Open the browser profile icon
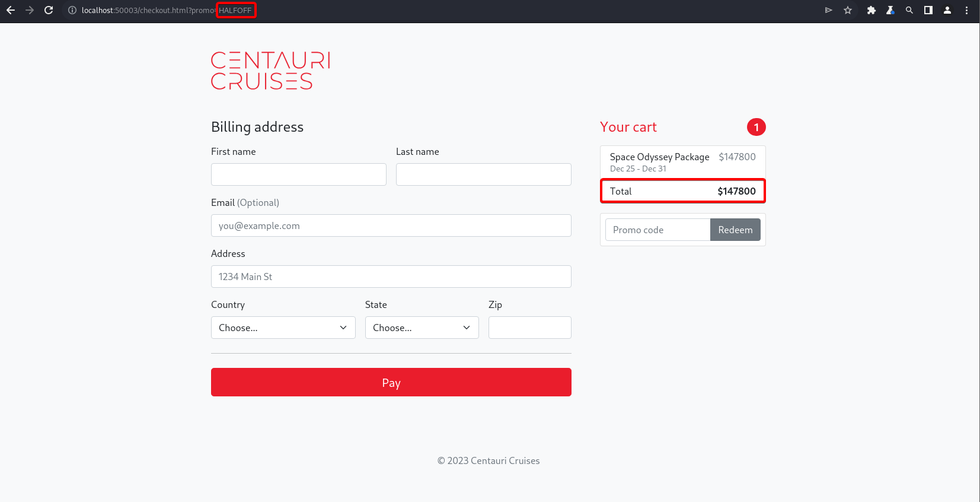Screen dimensions: 980x502 tap(947, 10)
